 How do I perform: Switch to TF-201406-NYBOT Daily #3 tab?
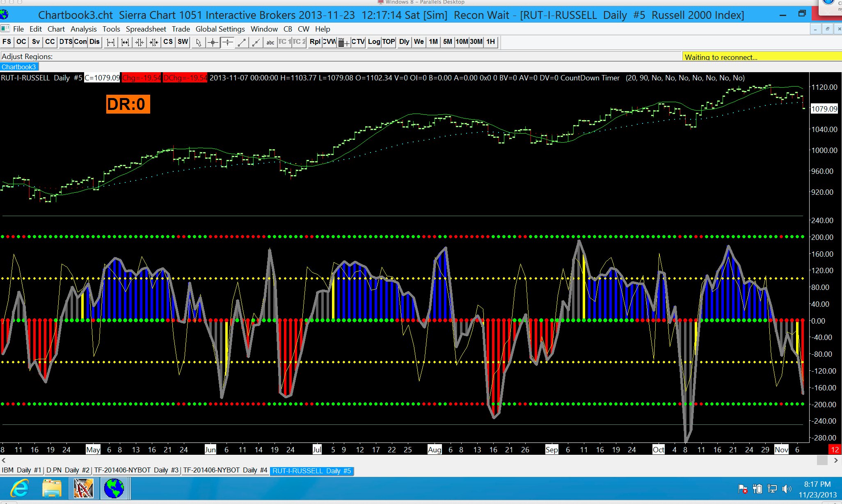[136, 470]
